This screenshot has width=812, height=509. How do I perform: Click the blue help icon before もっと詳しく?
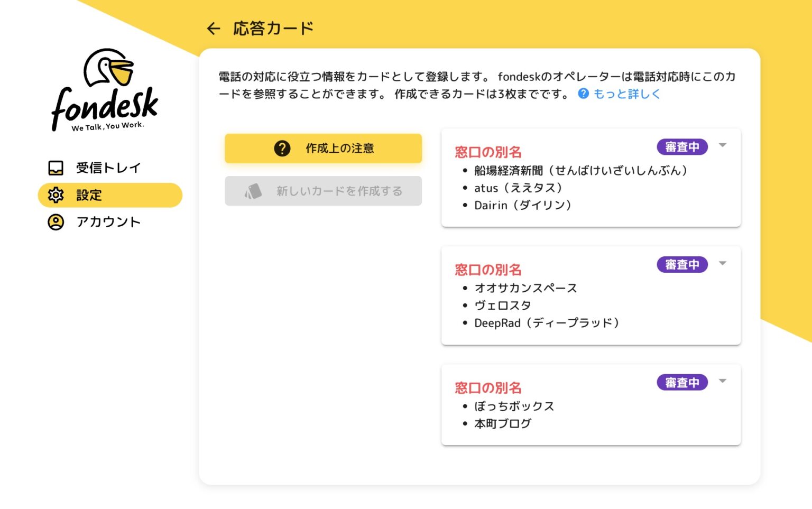click(582, 94)
